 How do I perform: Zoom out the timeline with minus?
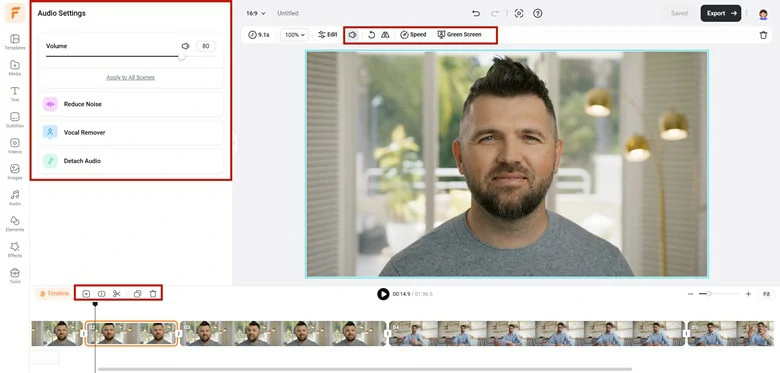coord(690,294)
